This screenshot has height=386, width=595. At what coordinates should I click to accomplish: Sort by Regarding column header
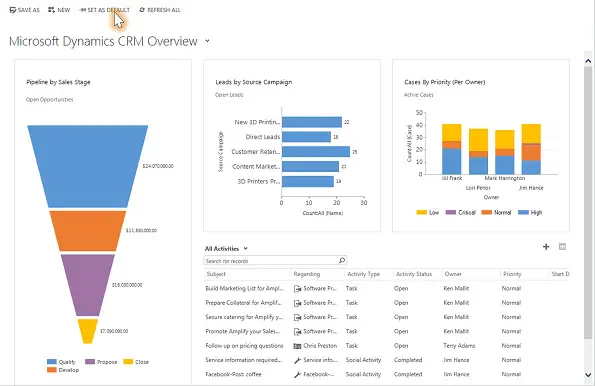[x=307, y=274]
